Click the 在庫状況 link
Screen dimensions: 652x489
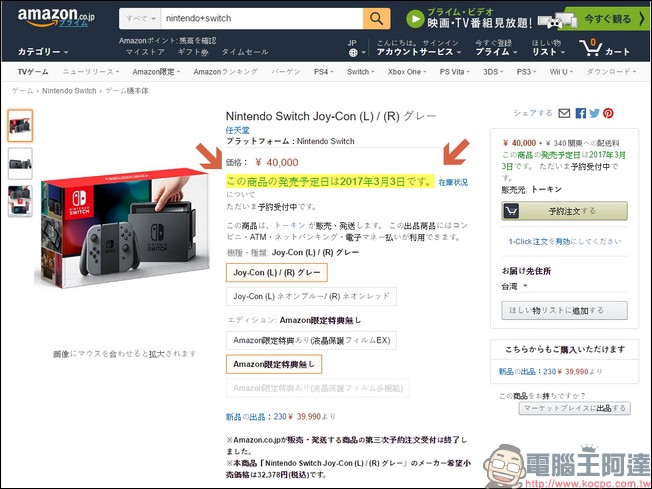pos(453,182)
